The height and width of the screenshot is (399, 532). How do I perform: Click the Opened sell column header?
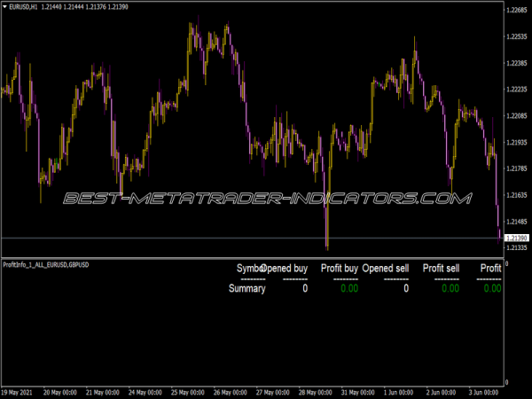coord(386,268)
